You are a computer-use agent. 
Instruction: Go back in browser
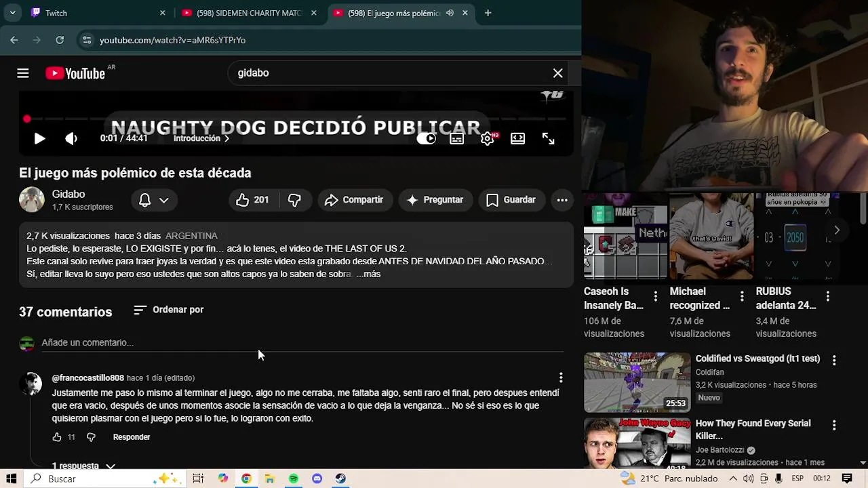[x=14, y=40]
